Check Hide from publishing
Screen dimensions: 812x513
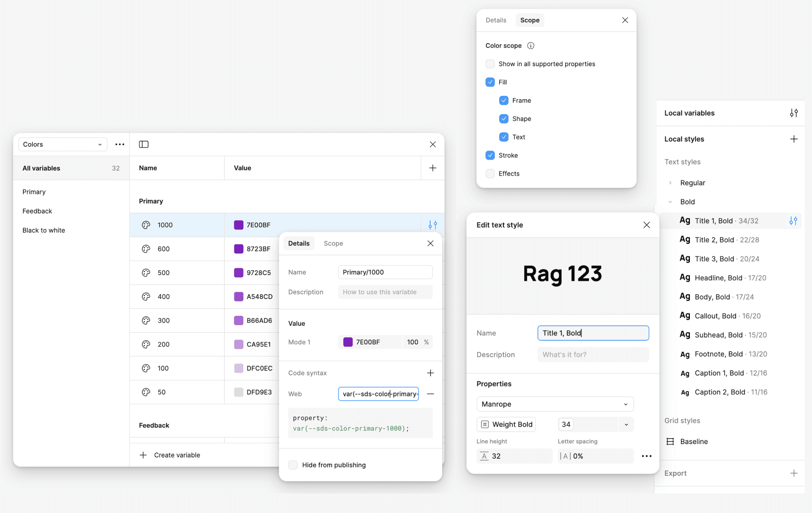coord(293,465)
